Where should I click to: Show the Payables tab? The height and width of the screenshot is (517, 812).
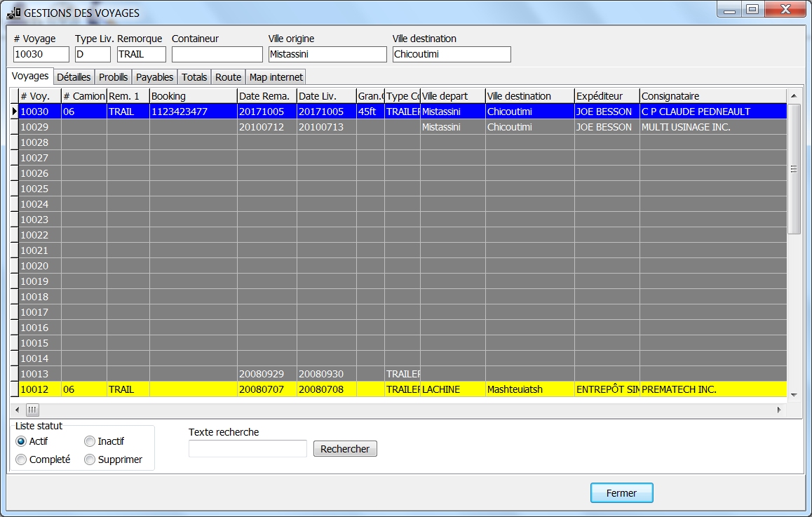(x=154, y=77)
